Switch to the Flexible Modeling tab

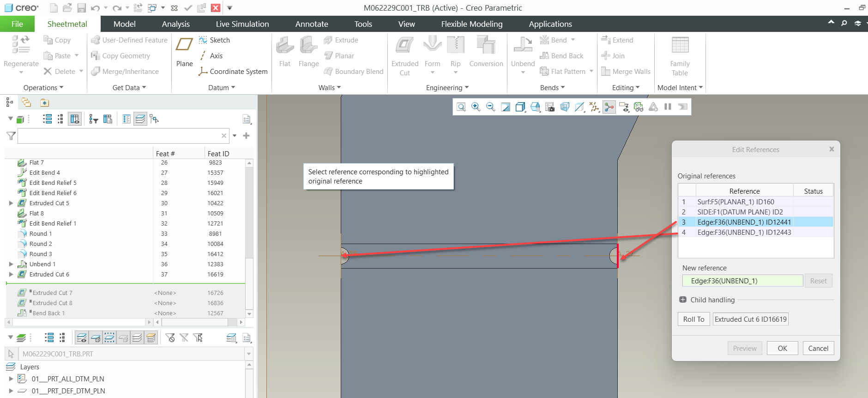point(471,24)
